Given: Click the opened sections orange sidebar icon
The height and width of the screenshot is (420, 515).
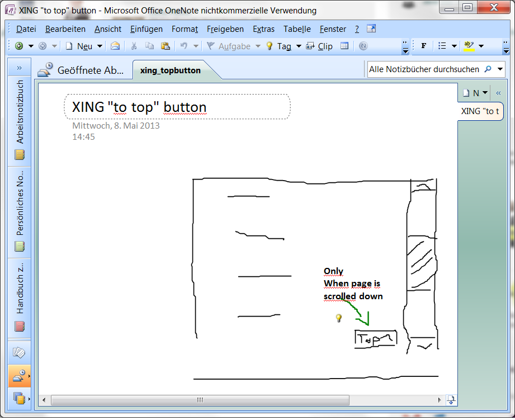Looking at the screenshot, I should pyautogui.click(x=20, y=376).
